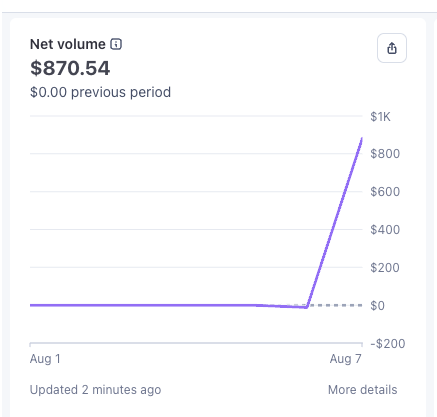Click the Aug 1 axis label

coord(45,359)
